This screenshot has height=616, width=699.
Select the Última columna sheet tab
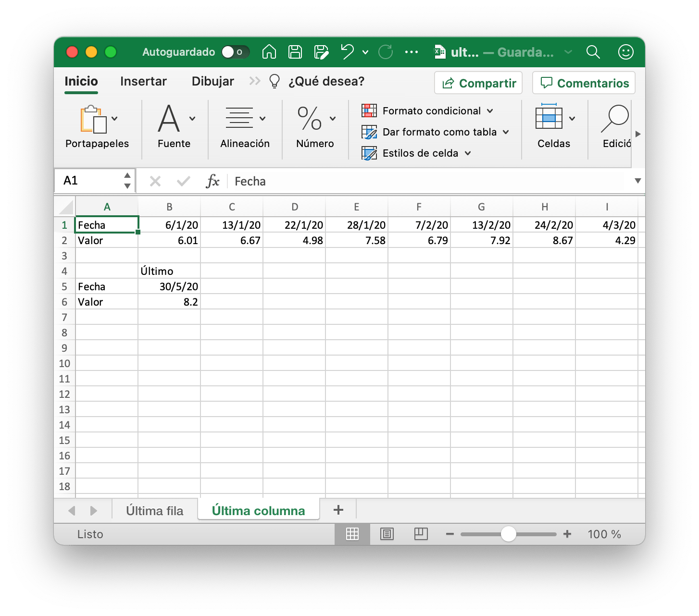259,510
